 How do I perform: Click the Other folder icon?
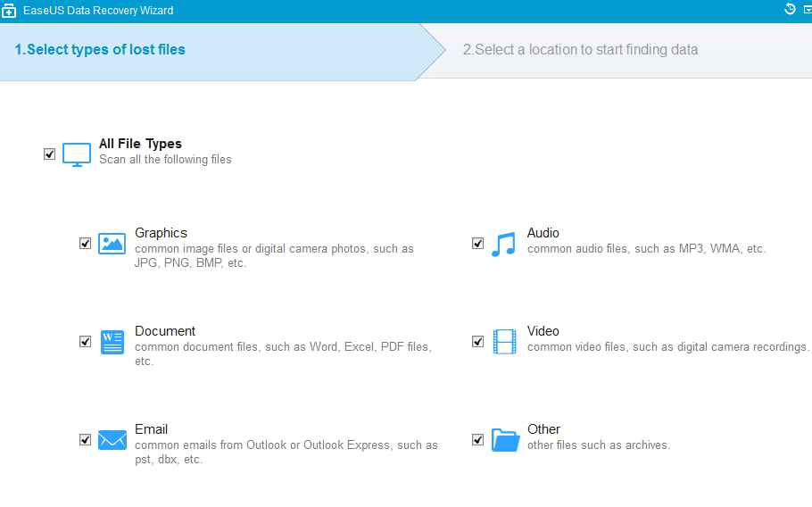pos(505,440)
